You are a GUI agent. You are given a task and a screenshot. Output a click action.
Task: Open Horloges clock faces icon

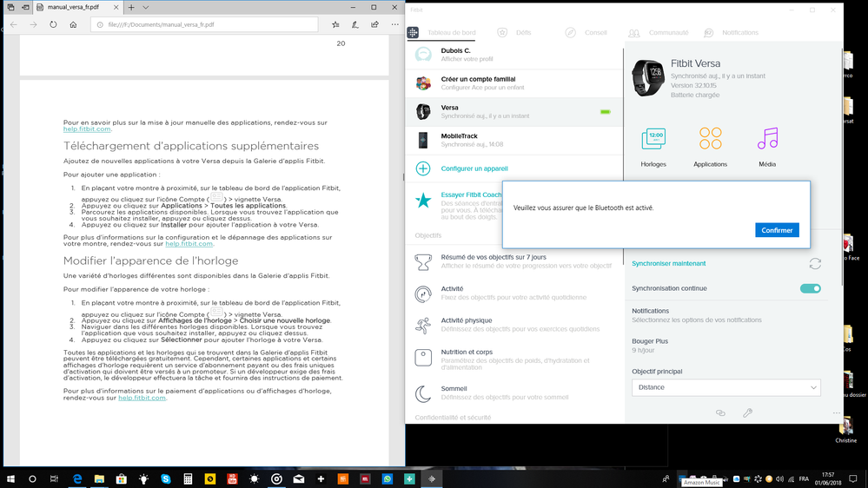[x=653, y=139]
